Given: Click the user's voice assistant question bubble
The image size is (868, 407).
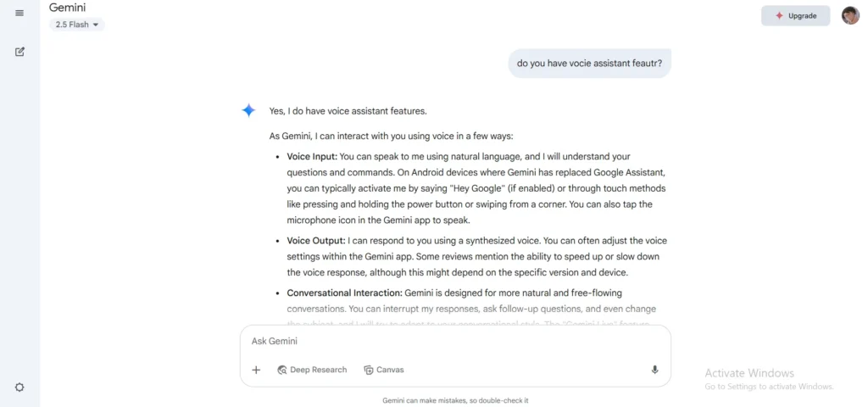Looking at the screenshot, I should coord(589,63).
